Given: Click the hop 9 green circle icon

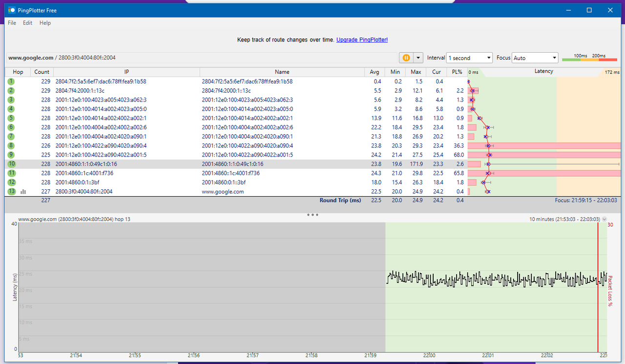Looking at the screenshot, I should tap(11, 155).
